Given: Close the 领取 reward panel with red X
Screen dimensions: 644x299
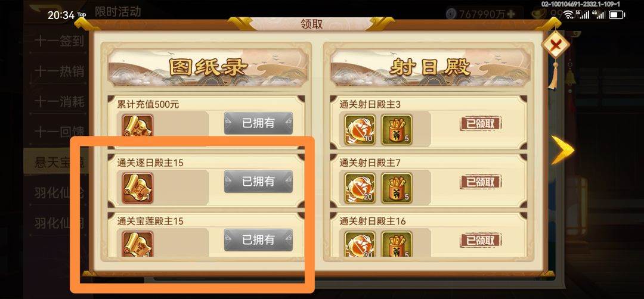Looking at the screenshot, I should pyautogui.click(x=555, y=44).
